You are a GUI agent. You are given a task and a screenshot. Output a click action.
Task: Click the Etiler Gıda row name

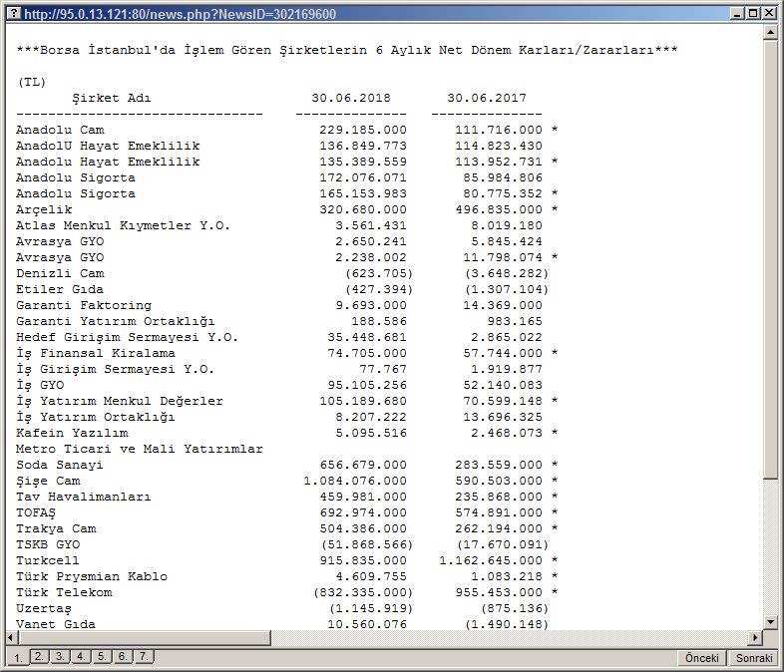[60, 290]
